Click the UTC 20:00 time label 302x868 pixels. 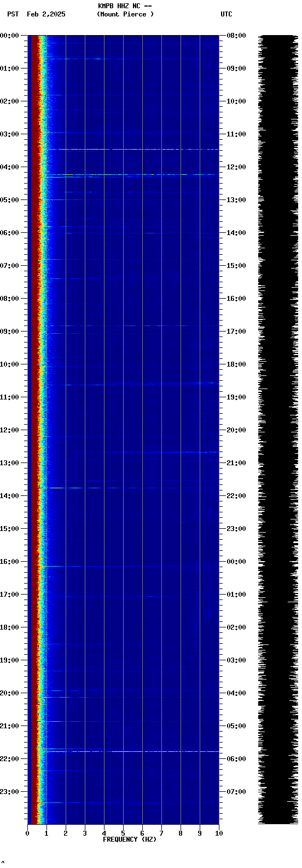236,430
